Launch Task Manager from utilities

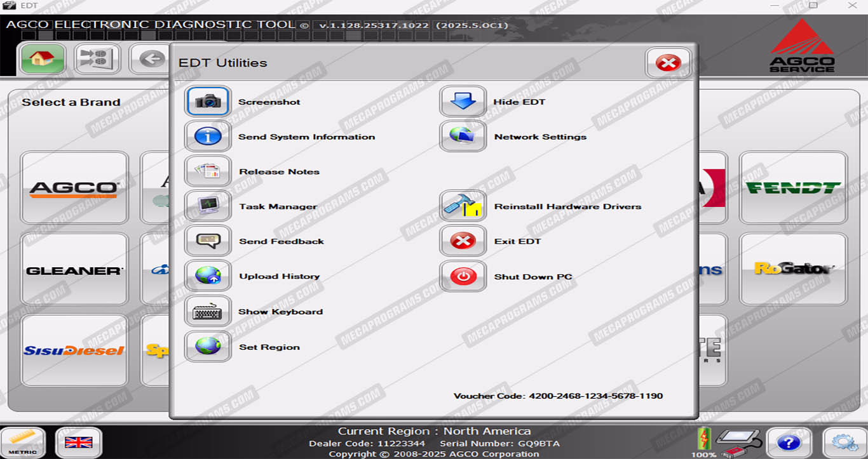click(208, 206)
